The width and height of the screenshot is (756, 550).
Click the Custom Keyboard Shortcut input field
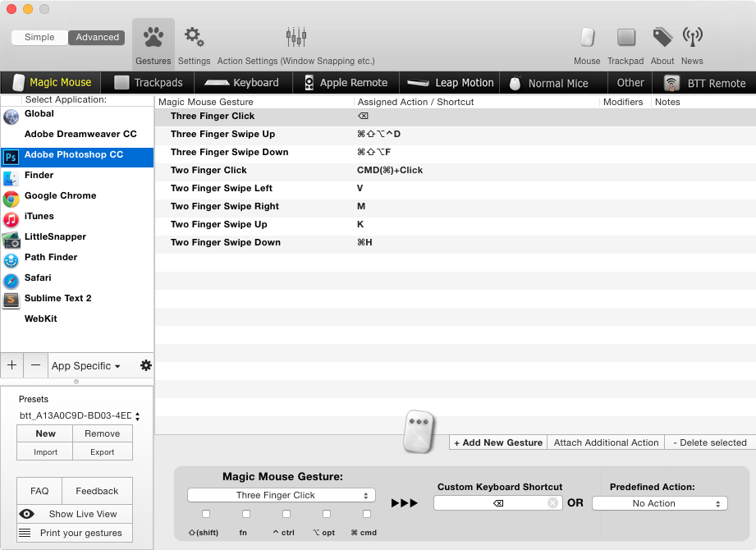497,502
